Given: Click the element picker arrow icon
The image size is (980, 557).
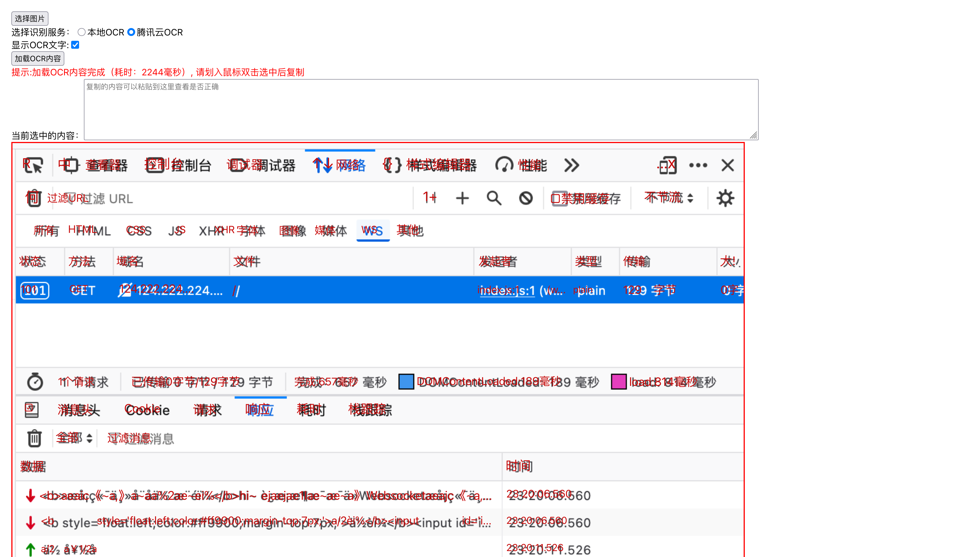Looking at the screenshot, I should pos(33,165).
